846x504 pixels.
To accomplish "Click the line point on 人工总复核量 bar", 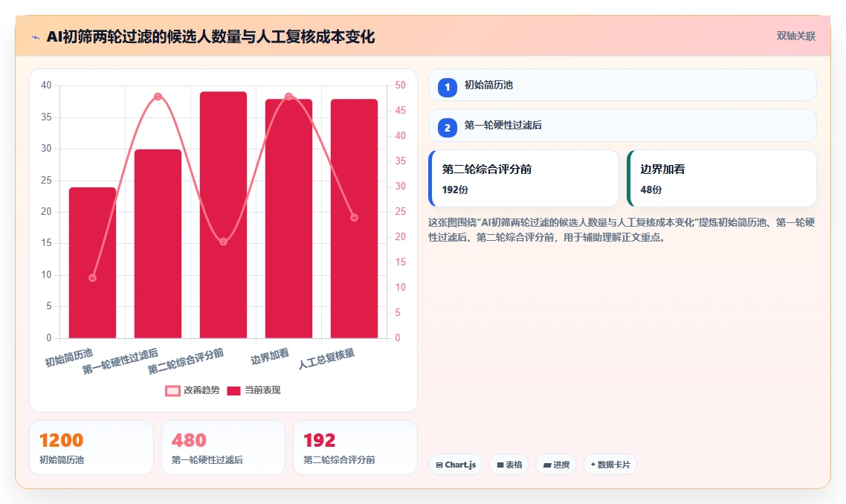I will coord(354,218).
